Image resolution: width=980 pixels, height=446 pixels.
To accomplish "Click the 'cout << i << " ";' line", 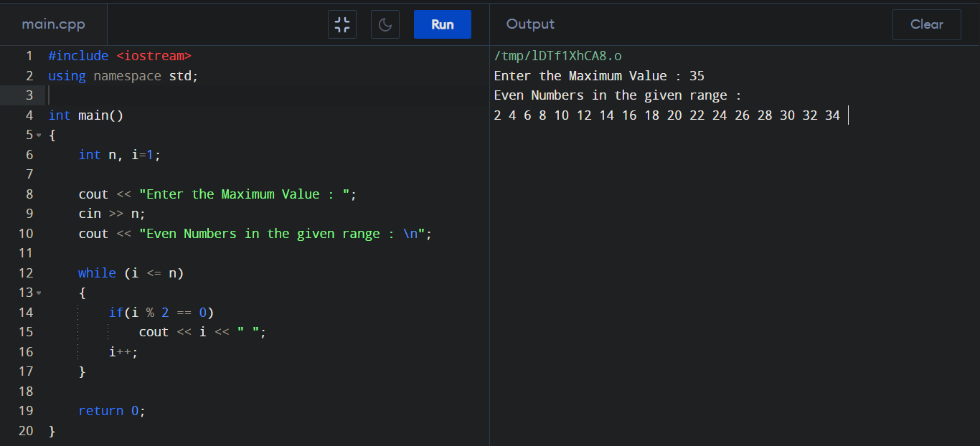I will tap(203, 332).
